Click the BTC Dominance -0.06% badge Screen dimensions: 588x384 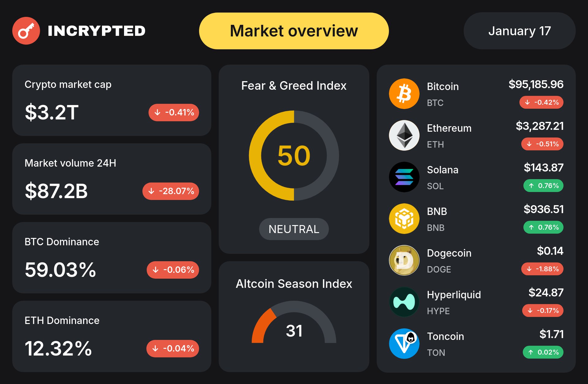[173, 270]
